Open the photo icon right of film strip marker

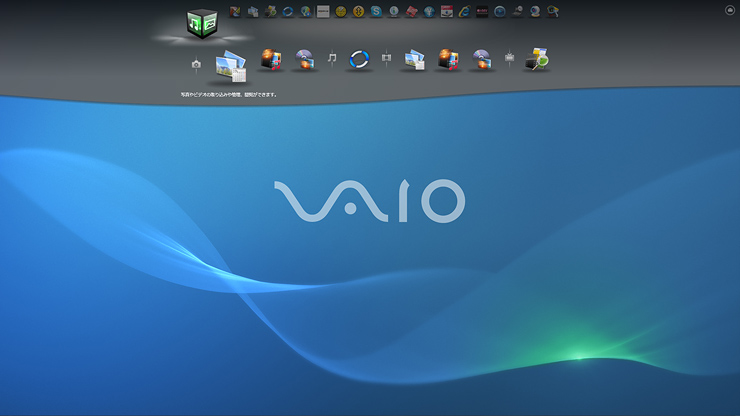pyautogui.click(x=414, y=60)
